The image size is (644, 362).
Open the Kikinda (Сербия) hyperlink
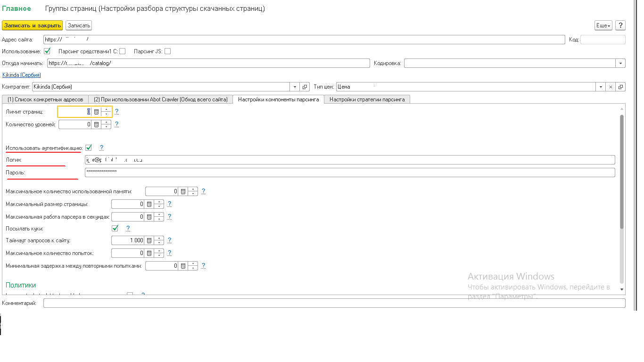(22, 75)
